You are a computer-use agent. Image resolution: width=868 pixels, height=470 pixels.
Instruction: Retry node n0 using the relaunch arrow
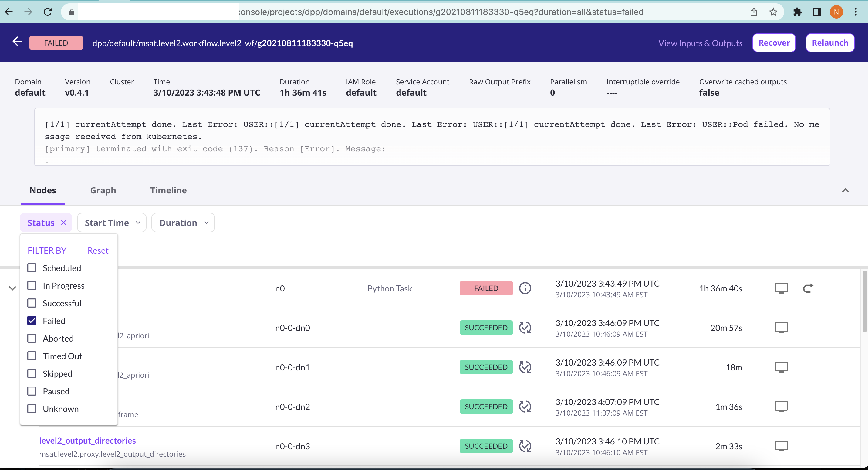point(808,288)
